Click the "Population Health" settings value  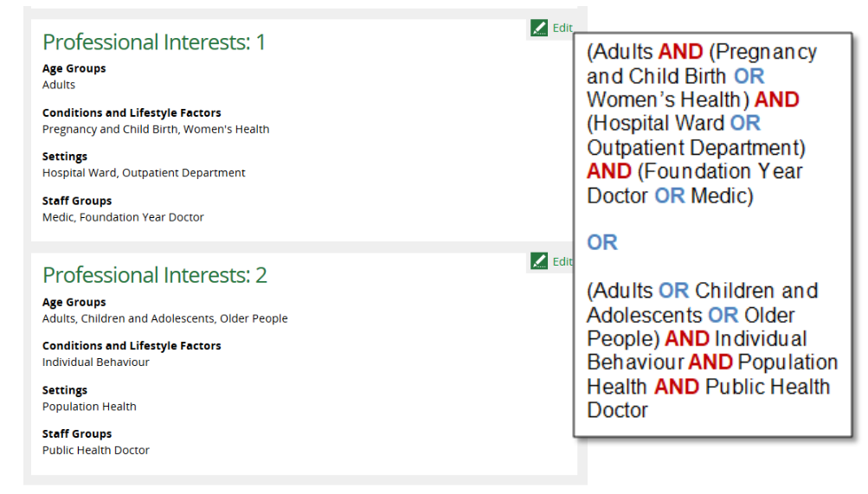click(x=89, y=407)
